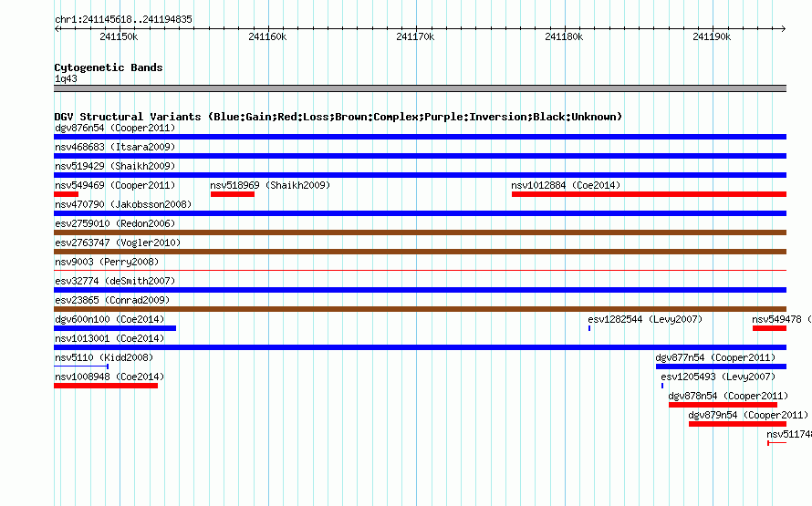Open the dgv878n54 (Cooper2011) variant

728,396
